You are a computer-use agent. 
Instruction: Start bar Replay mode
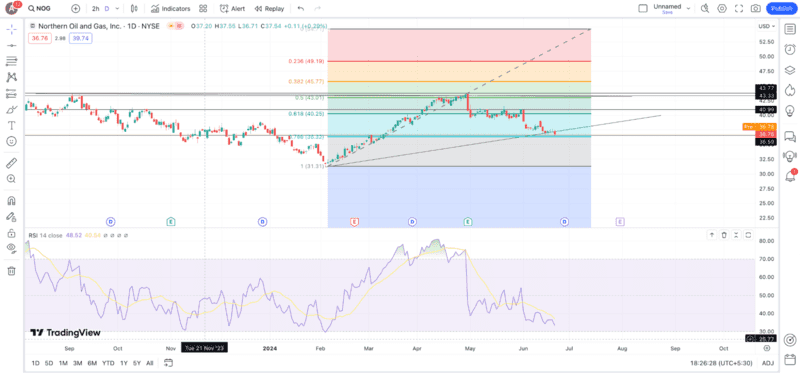tap(269, 9)
